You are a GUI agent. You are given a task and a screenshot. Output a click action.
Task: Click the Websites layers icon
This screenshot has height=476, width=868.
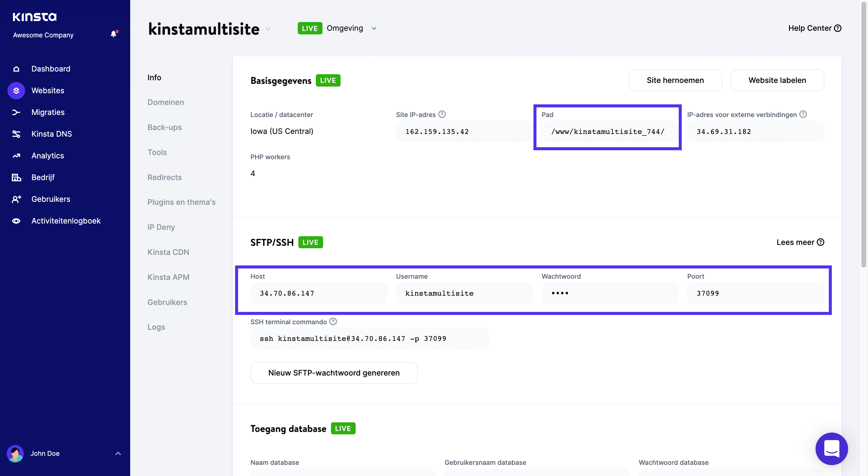click(16, 90)
